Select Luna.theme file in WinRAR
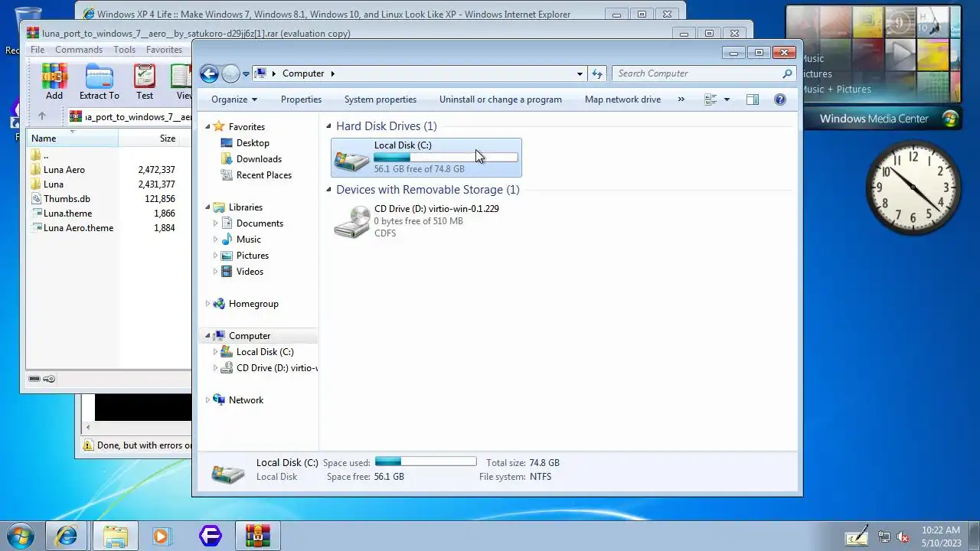The width and height of the screenshot is (980, 551). tap(67, 214)
